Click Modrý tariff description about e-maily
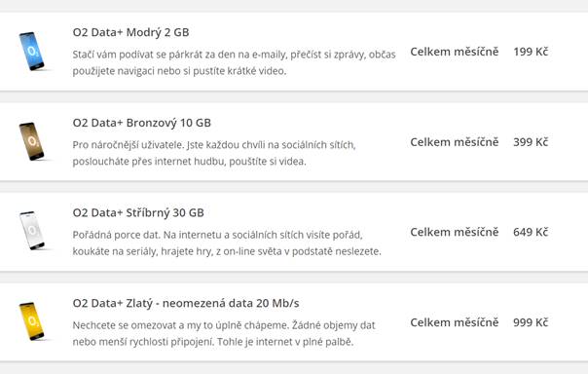The width and height of the screenshot is (588, 374). pos(234,62)
